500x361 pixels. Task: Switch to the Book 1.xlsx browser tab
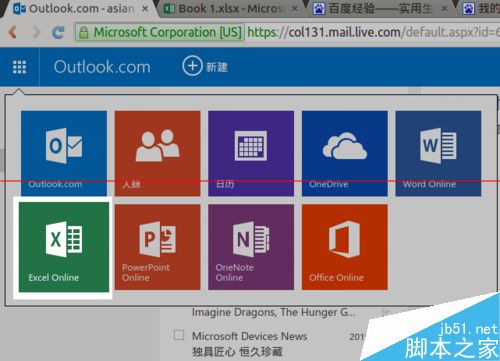point(230,9)
